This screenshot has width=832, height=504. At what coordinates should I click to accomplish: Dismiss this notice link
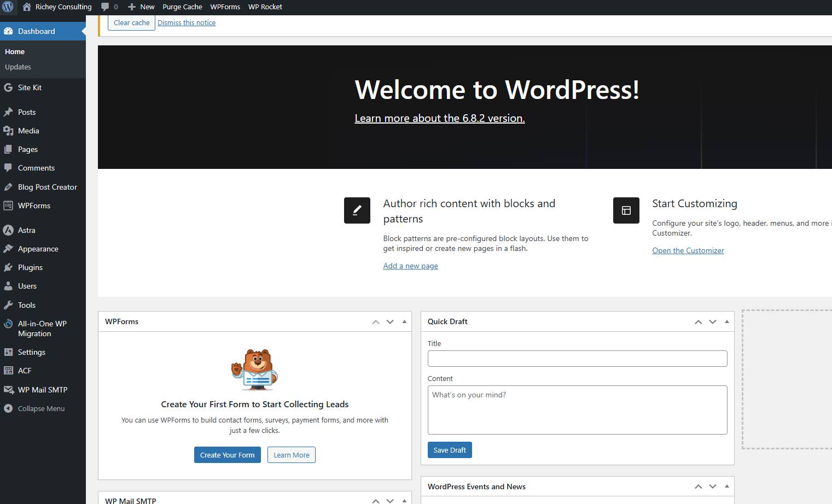click(x=187, y=22)
